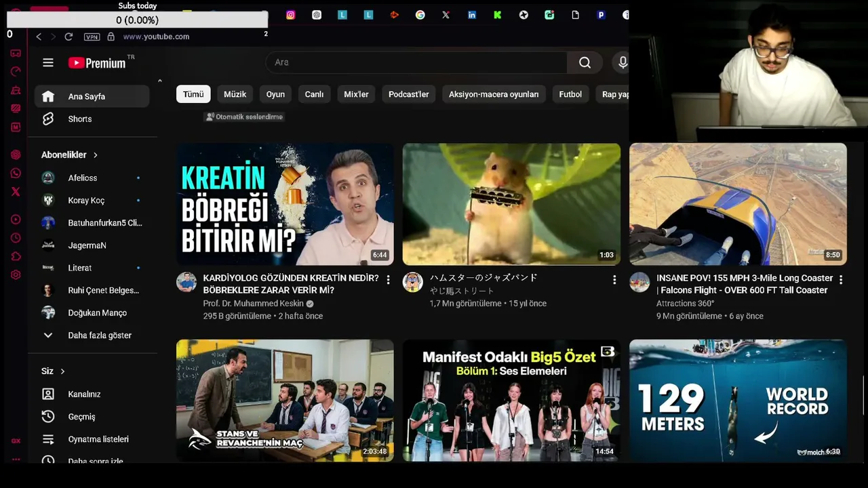868x488 pixels.
Task: Open the ChatGPT icon in browser sidebar
Action: (x=16, y=155)
